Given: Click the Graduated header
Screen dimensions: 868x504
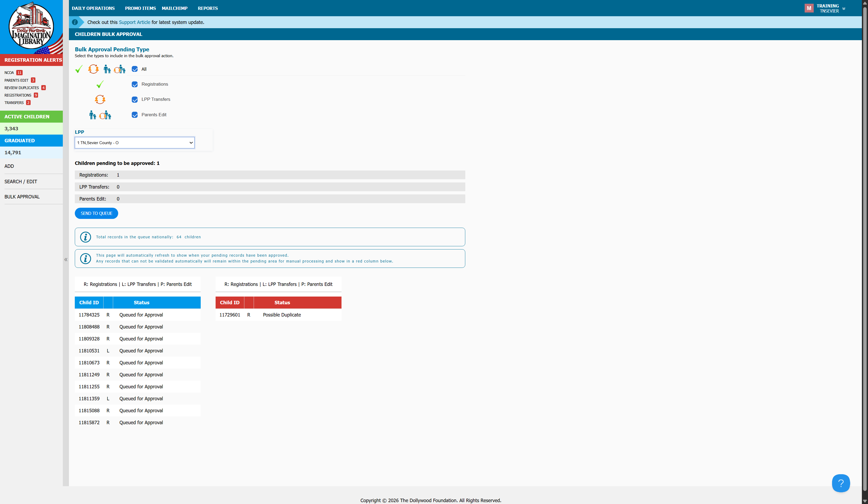Looking at the screenshot, I should click(x=31, y=140).
